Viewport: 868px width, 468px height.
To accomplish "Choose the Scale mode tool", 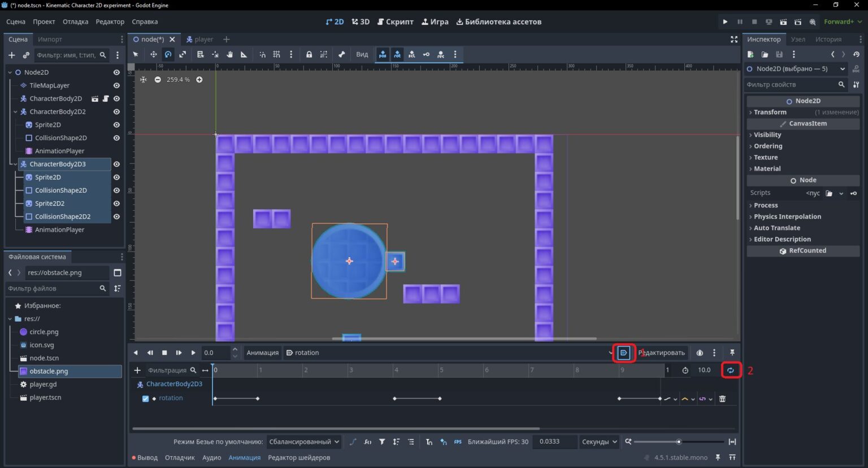I will point(183,54).
